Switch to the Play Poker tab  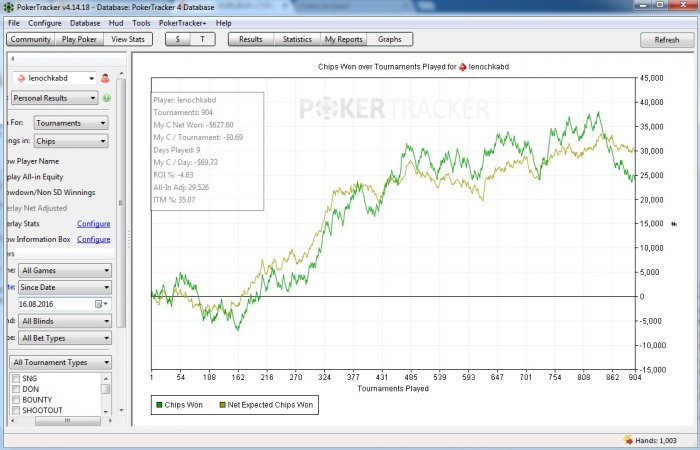[x=79, y=39]
